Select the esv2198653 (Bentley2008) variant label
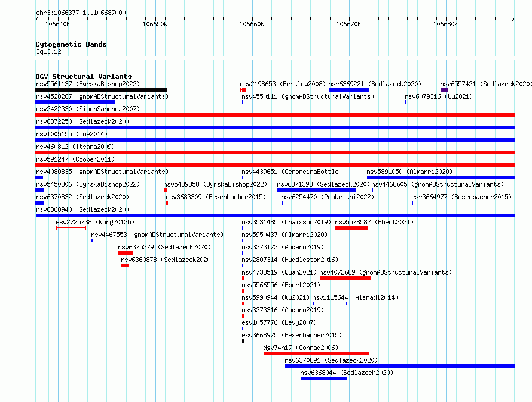Screen dimensions: 532x402 point(283,84)
